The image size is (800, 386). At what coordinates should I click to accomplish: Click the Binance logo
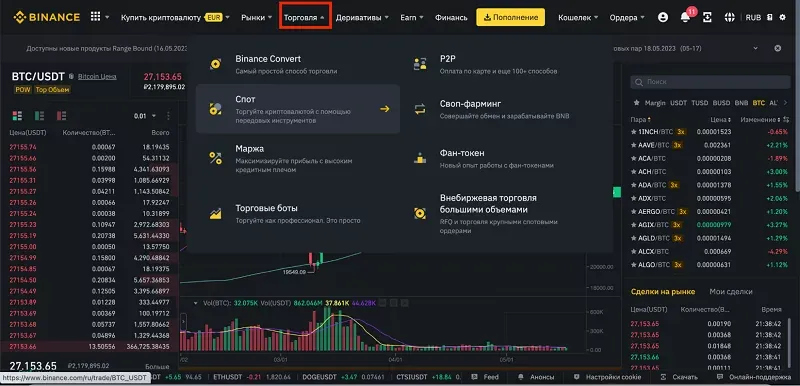(x=46, y=17)
